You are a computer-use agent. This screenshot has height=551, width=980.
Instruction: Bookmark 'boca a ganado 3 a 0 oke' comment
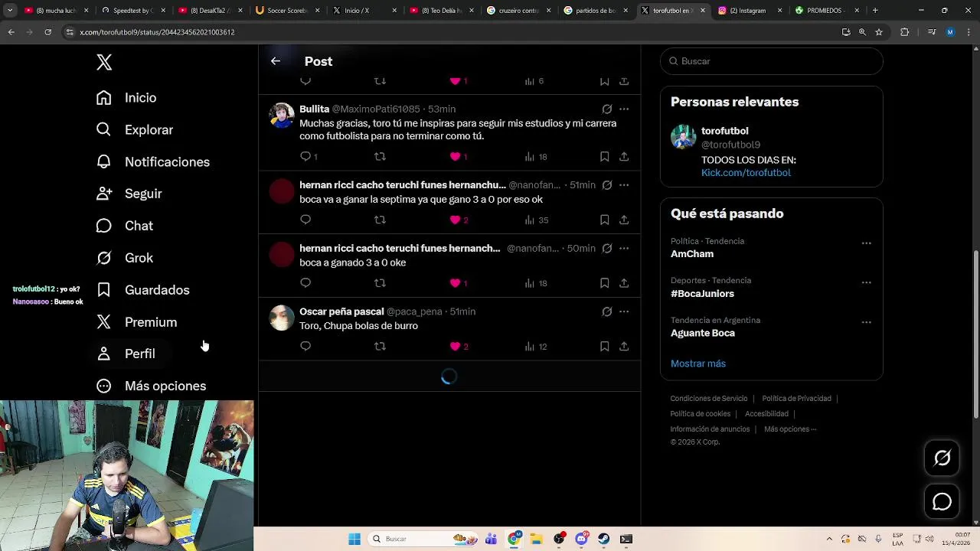[x=604, y=283]
